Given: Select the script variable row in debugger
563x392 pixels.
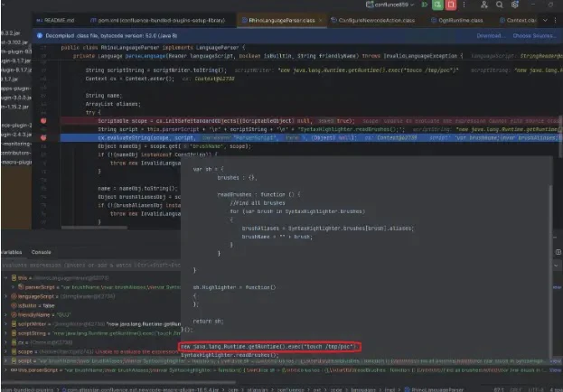Looking at the screenshot, I should [90, 360].
